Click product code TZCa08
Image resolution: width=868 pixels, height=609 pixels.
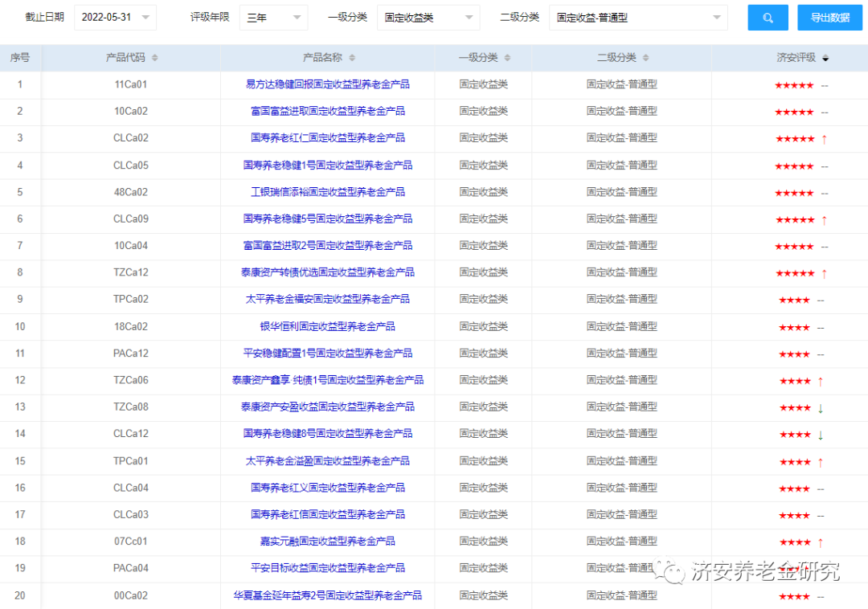(131, 407)
